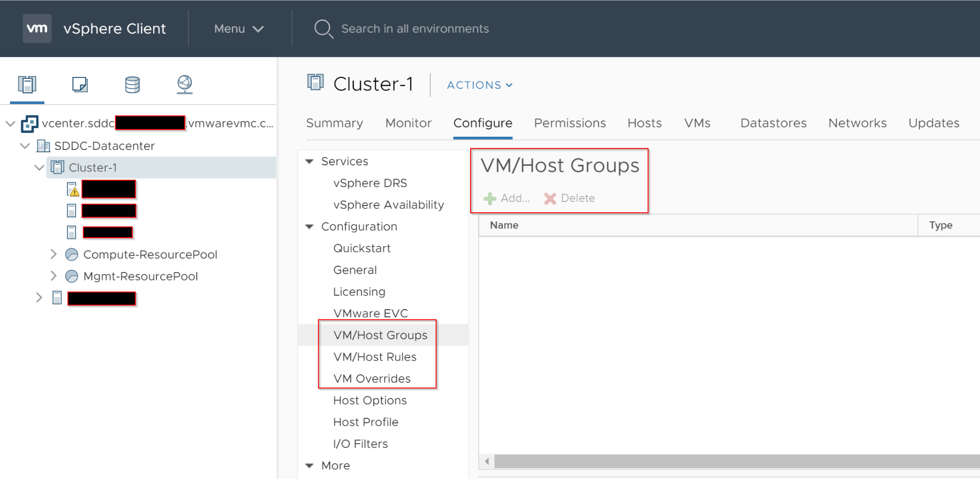
Task: Click the horizontal scrollbar left arrow
Action: point(487,462)
